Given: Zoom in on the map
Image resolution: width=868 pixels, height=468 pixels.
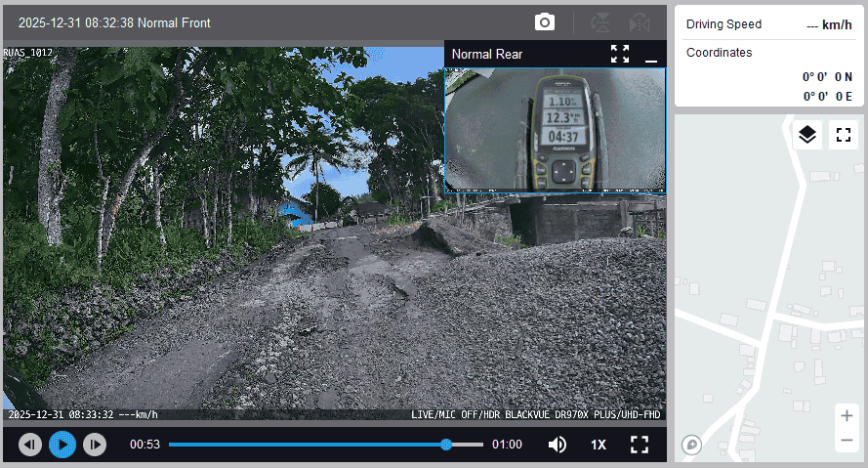Looking at the screenshot, I should coord(846,415).
